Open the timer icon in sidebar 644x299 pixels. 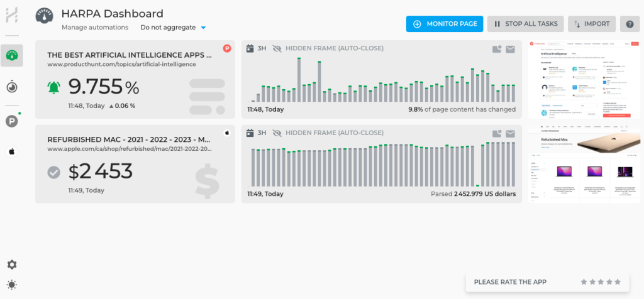tap(12, 87)
